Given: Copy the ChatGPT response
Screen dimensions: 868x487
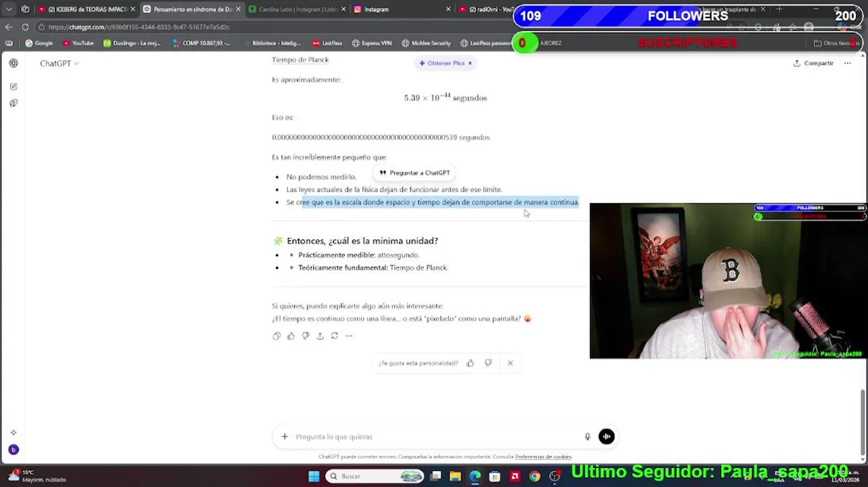Looking at the screenshot, I should 276,336.
